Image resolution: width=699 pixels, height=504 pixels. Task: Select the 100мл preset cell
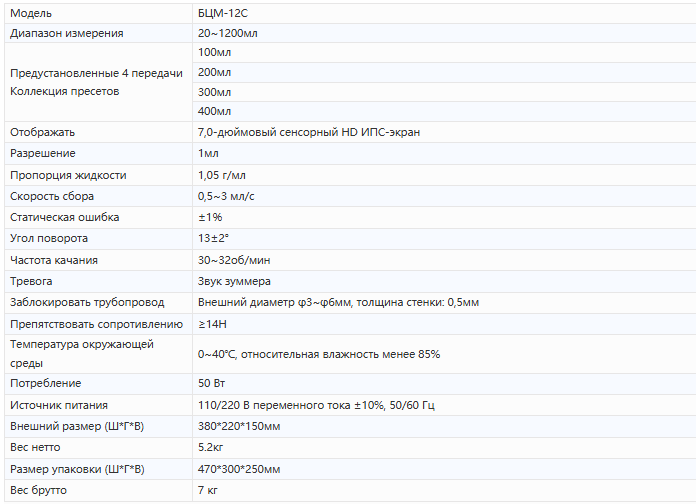(x=214, y=52)
